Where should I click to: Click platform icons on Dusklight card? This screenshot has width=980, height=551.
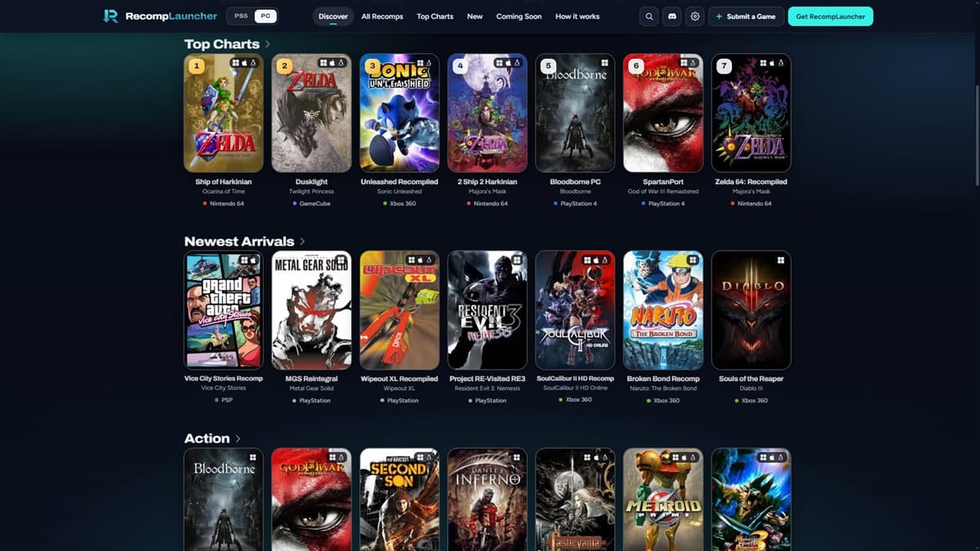pyautogui.click(x=332, y=63)
